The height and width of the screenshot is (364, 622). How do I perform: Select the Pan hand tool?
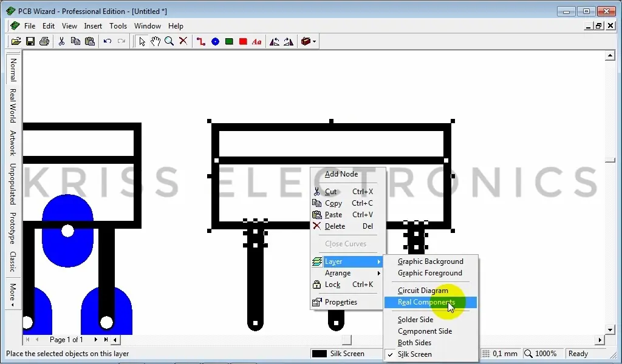155,41
